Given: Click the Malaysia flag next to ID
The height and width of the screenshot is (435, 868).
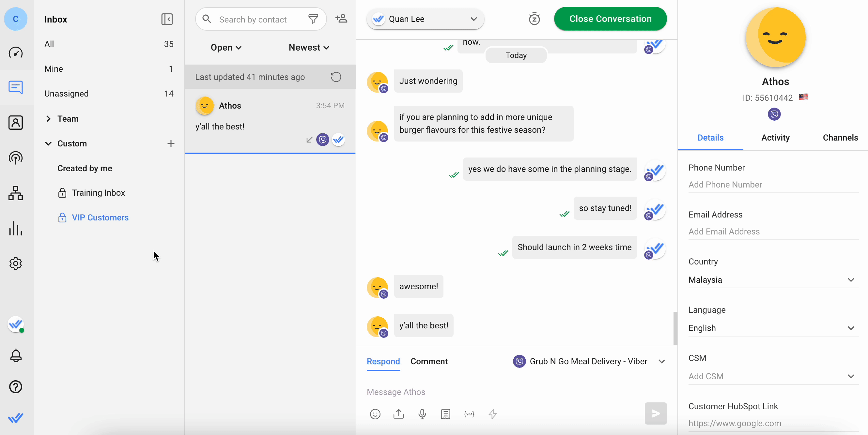Looking at the screenshot, I should tap(803, 97).
